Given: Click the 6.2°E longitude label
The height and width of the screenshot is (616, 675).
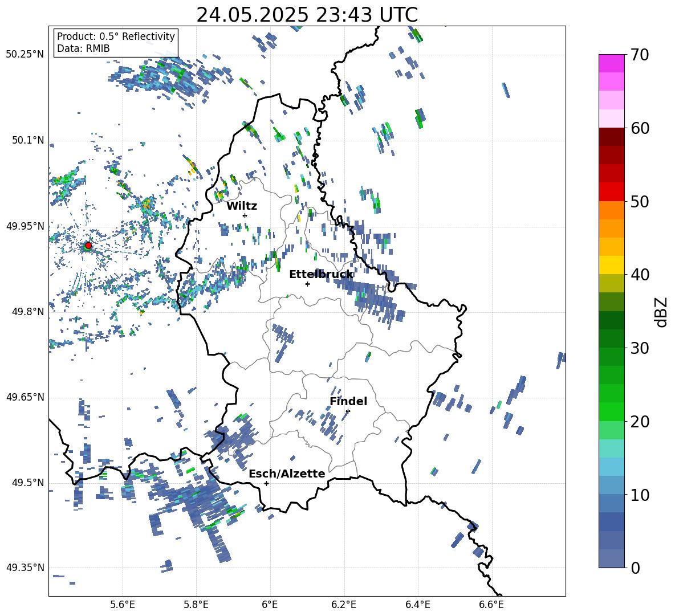Looking at the screenshot, I should click(x=344, y=605).
